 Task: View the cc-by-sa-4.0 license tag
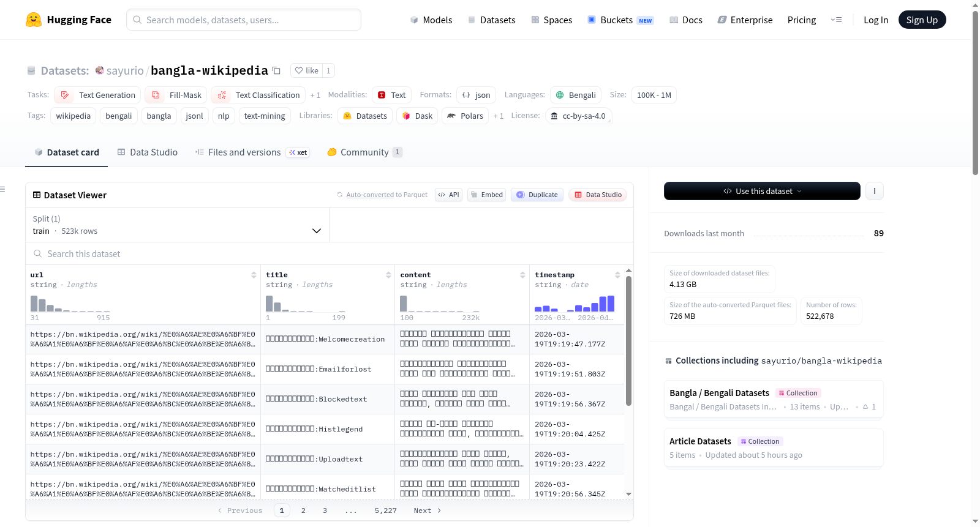coord(578,116)
